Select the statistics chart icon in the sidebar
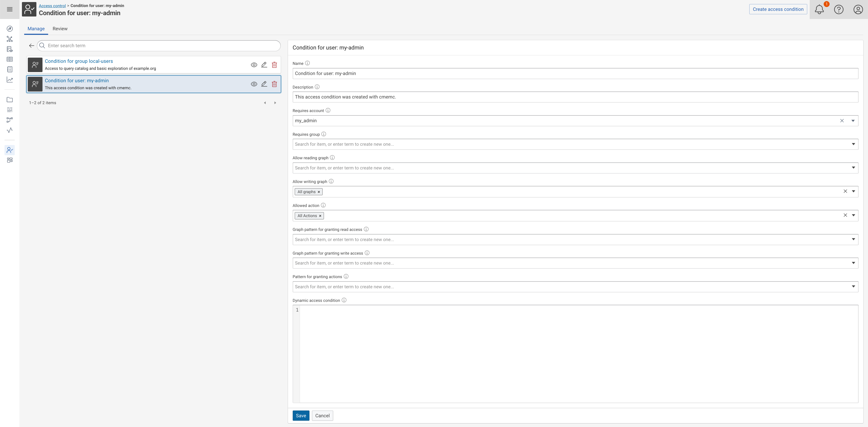The width and height of the screenshot is (868, 427). coord(9,80)
